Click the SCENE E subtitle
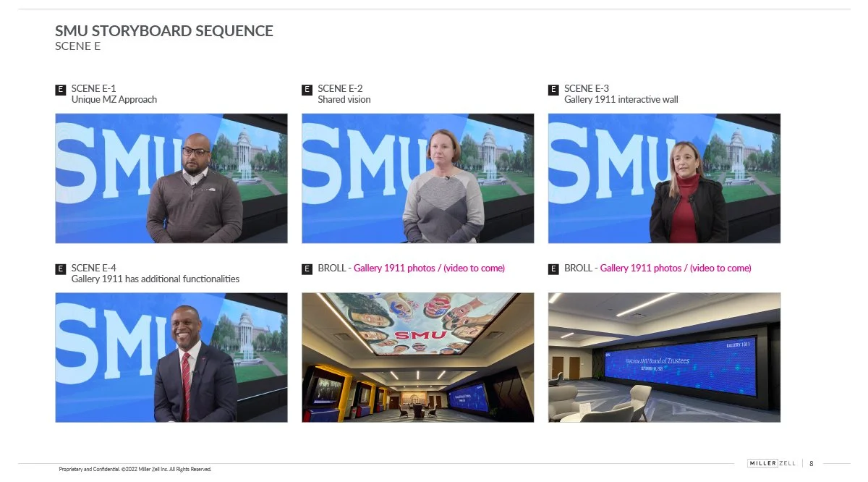868x482 pixels. tap(77, 46)
